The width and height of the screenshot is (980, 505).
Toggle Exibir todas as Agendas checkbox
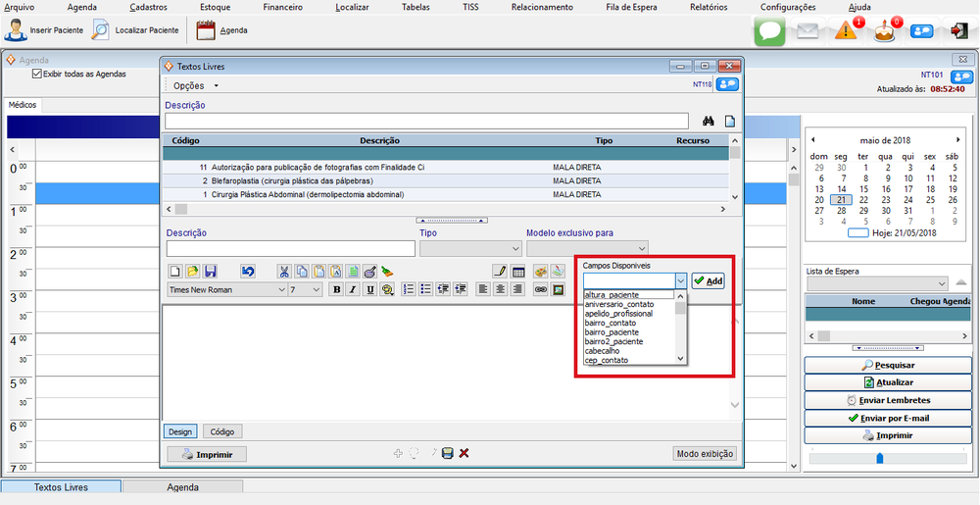pos(37,74)
